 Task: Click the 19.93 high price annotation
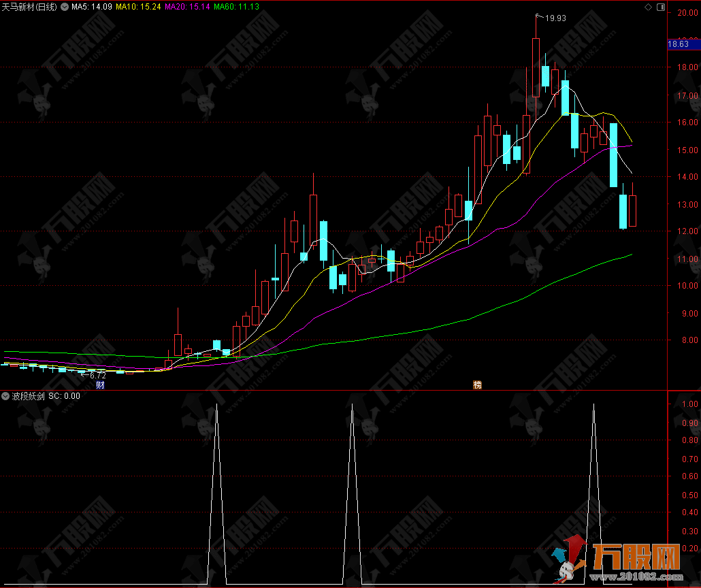point(555,18)
